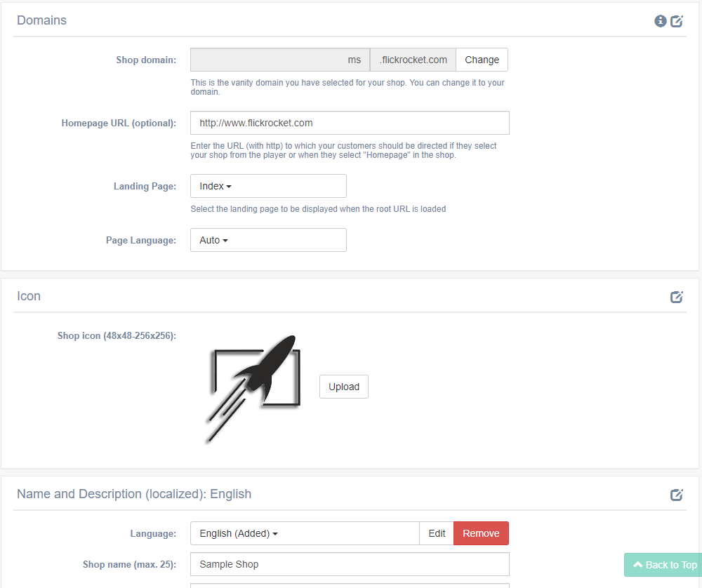Focus the Homepage URL text field
Viewport: 702px width, 588px height.
(x=350, y=123)
